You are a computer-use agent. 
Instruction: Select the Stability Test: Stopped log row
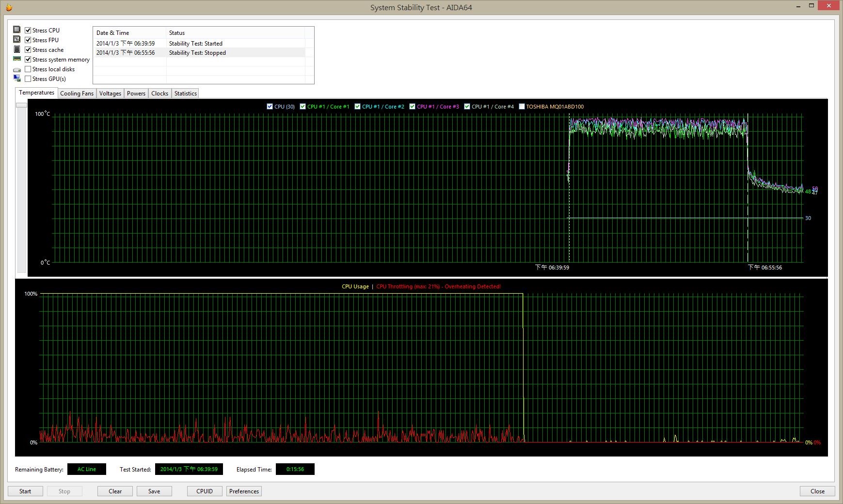click(x=199, y=52)
